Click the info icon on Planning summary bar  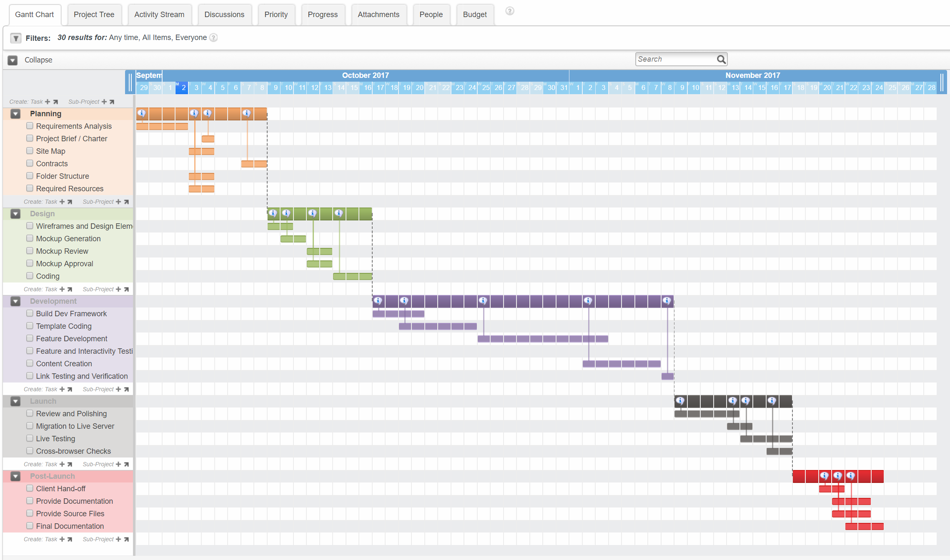tap(140, 113)
